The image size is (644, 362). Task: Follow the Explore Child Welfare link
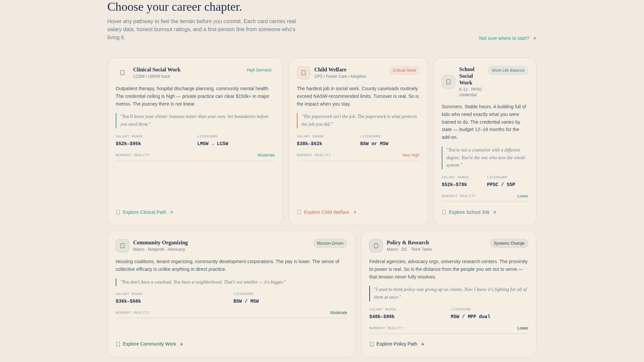pos(326,212)
